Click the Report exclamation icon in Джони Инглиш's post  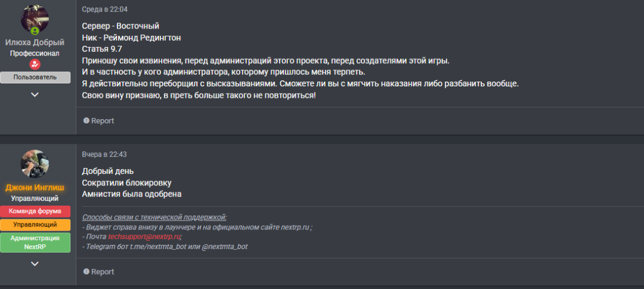pos(86,272)
